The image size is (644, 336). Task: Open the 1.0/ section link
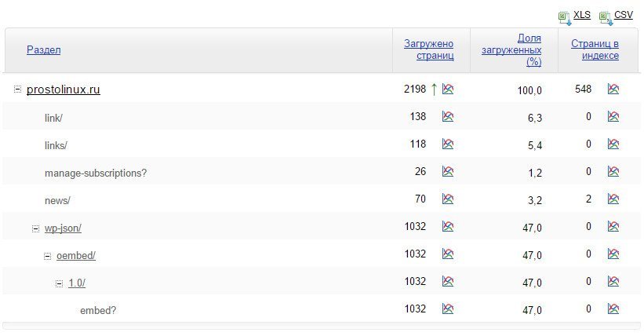pyautogui.click(x=77, y=283)
